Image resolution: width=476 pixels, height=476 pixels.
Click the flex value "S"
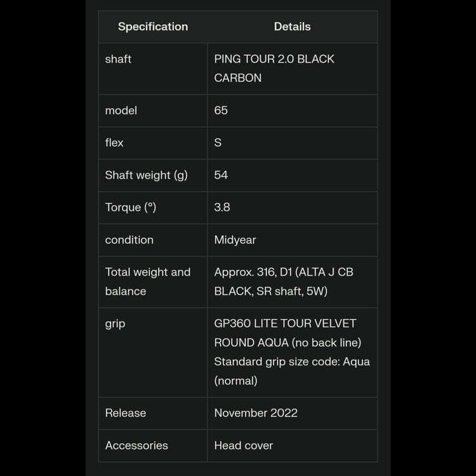[x=218, y=143]
